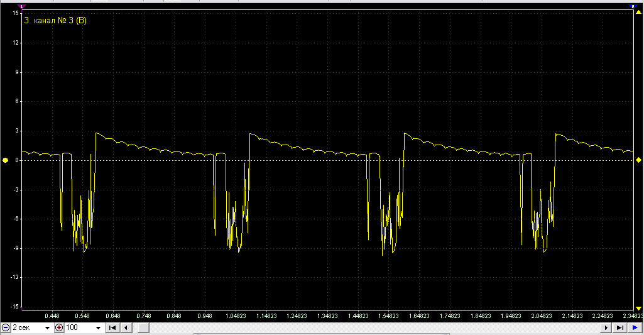
Task: Click the 15 voltage axis label
Action: click(16, 13)
